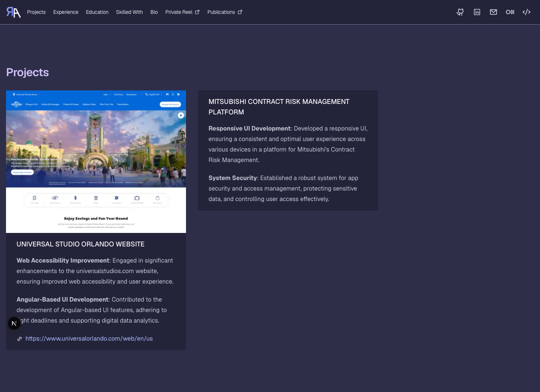540x392 pixels.
Task: Open the LinkedIn profile icon
Action: [x=477, y=12]
